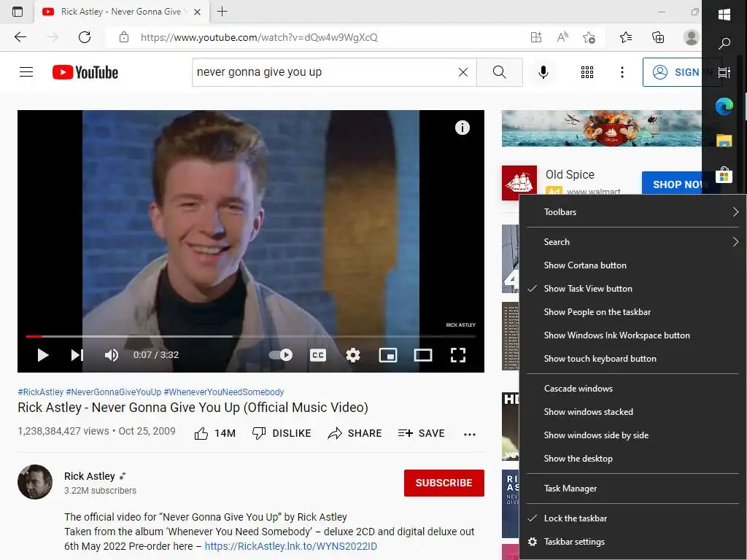This screenshot has height=560, width=747.
Task: View site information lock icon
Action: (124, 37)
